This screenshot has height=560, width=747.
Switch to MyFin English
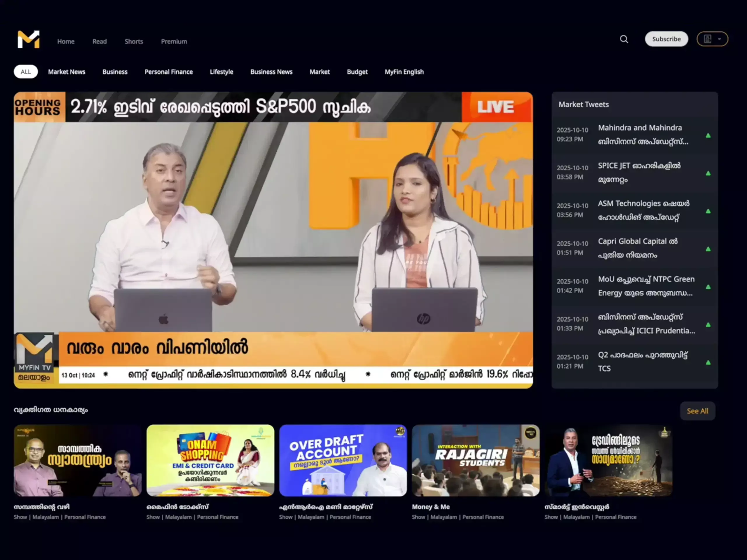[x=404, y=71]
